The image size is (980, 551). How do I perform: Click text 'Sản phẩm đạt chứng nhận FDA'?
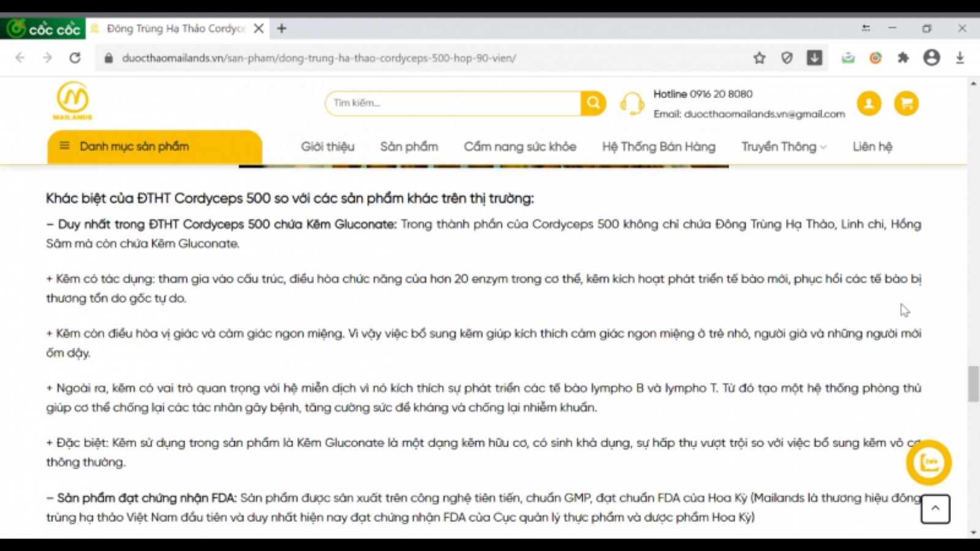141,498
